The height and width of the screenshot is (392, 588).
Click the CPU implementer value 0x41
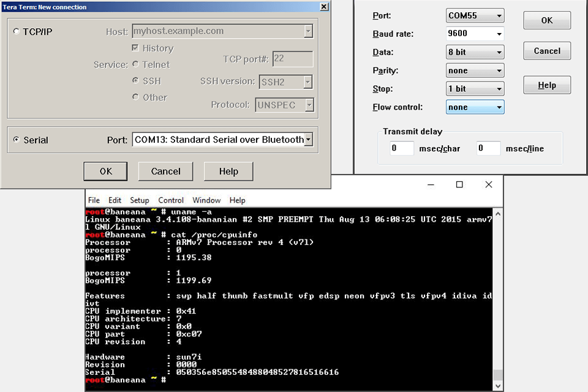click(x=186, y=311)
